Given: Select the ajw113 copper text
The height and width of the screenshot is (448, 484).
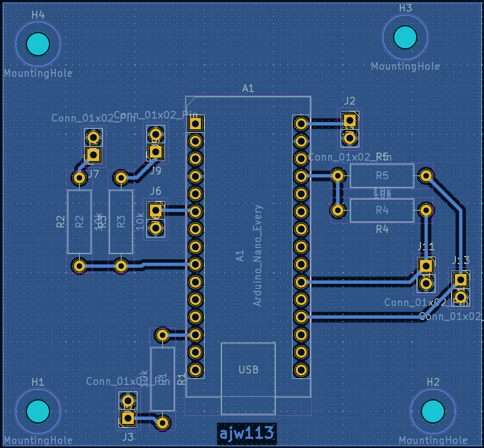Looking at the screenshot, I should [247, 433].
